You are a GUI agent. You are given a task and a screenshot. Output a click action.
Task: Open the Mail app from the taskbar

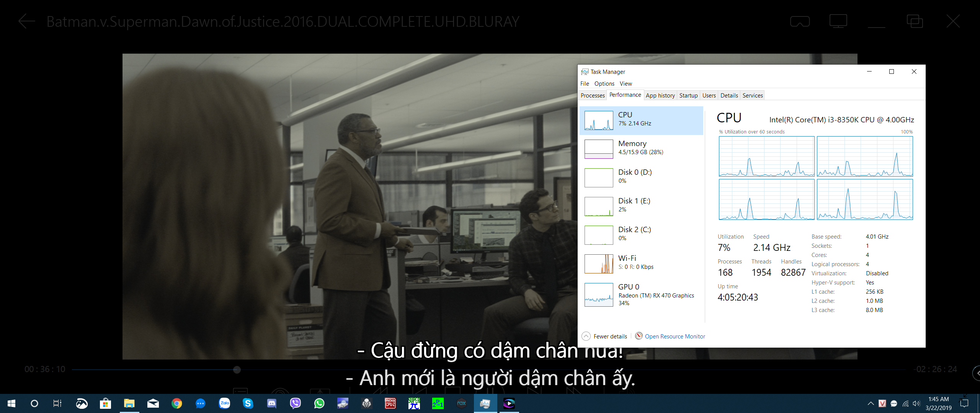pos(153,403)
